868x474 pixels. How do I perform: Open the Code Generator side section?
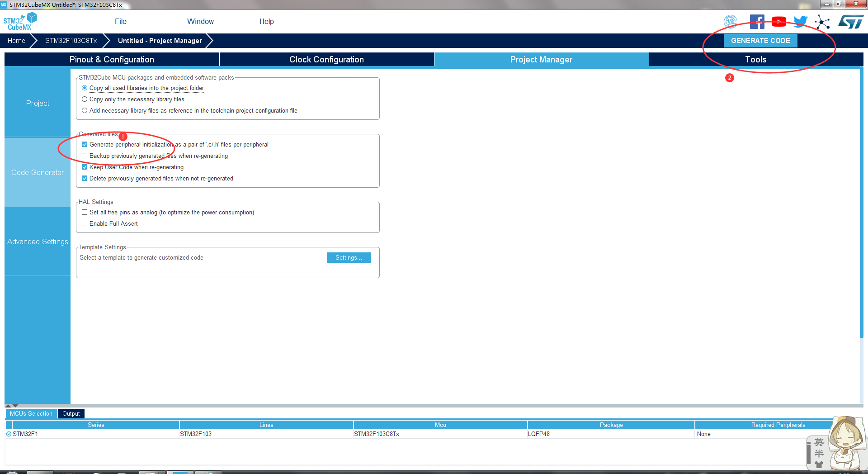(x=38, y=172)
